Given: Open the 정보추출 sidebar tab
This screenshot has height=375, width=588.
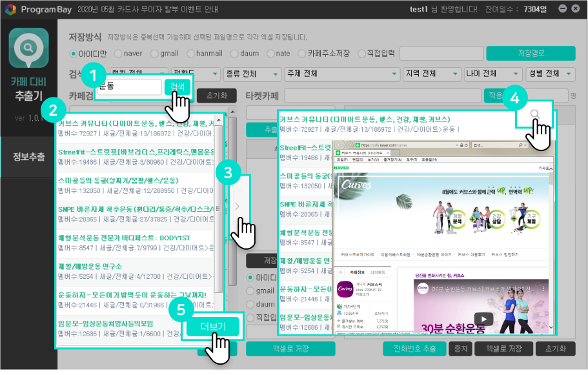Looking at the screenshot, I should point(28,157).
